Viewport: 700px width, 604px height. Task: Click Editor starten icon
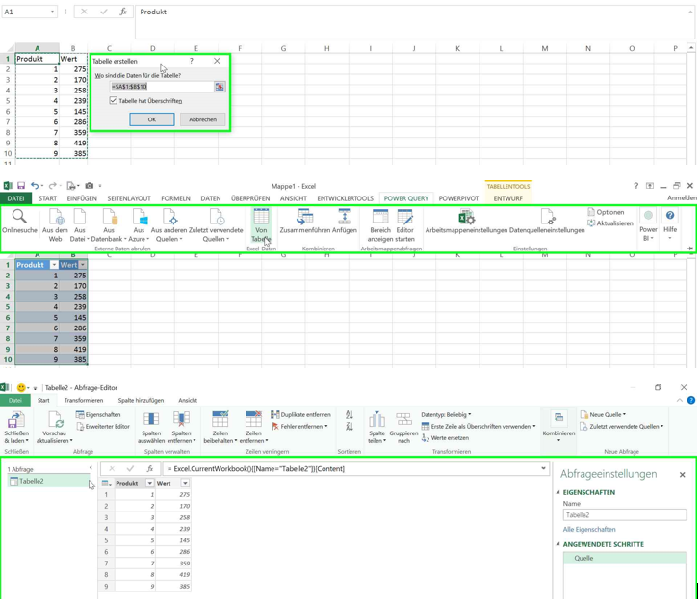(x=405, y=217)
